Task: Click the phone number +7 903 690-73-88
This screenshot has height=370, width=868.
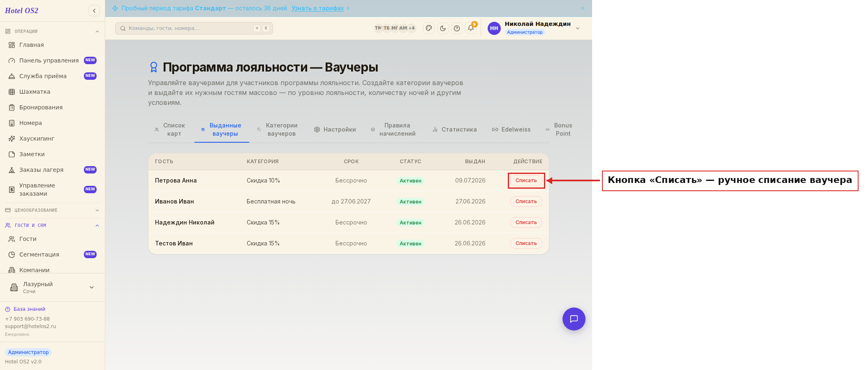Action: click(27, 319)
